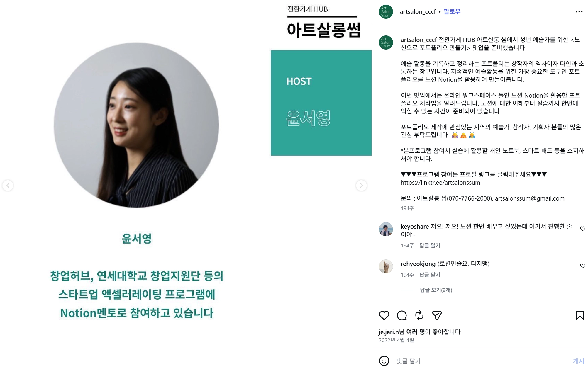View likes list via 여러 명
Viewport: 588px width, 367px height.
tap(415, 332)
